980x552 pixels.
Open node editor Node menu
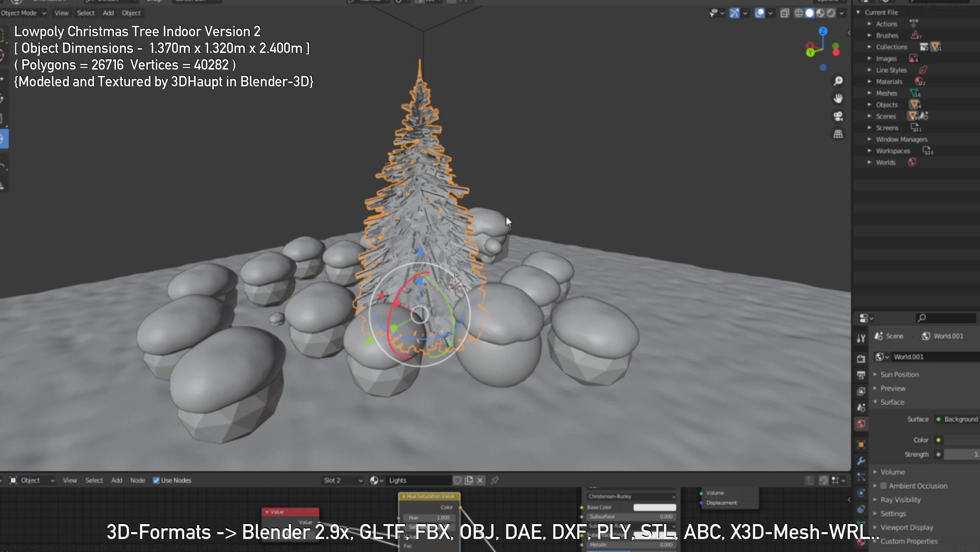point(137,480)
